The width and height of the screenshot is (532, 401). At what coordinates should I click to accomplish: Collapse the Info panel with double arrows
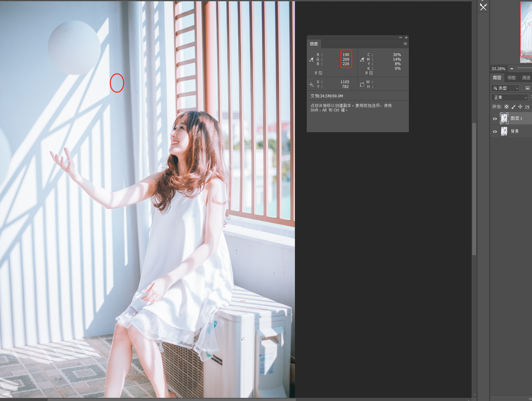point(400,38)
